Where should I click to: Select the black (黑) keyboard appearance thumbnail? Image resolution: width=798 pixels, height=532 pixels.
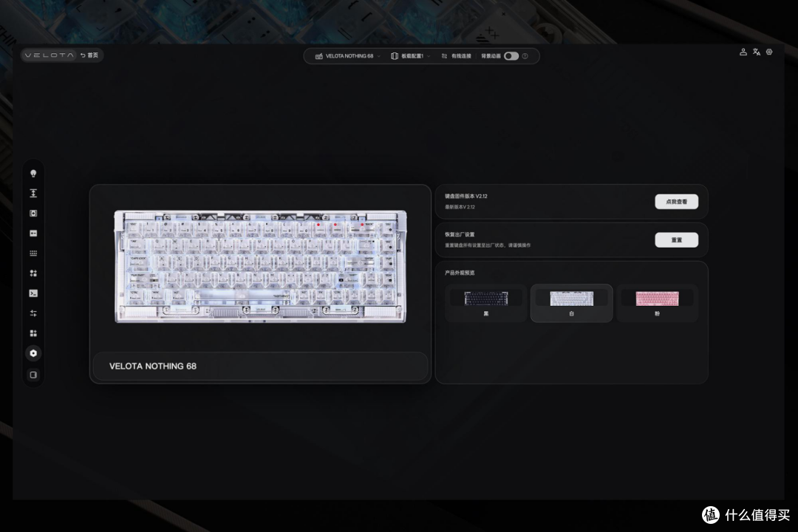tap(486, 303)
